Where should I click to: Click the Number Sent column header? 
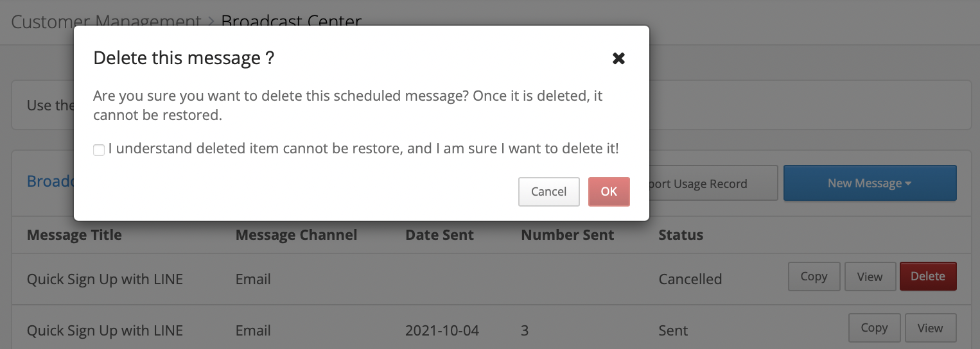568,235
